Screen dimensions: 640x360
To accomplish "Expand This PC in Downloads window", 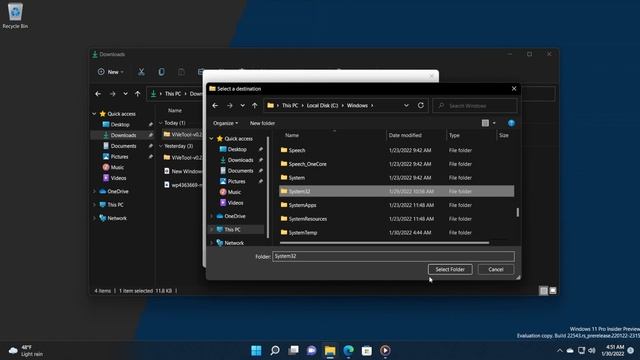I will (x=94, y=205).
